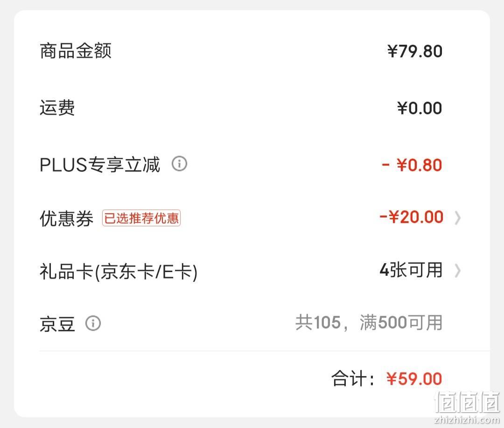Tap the 商品金额 label
504x428 pixels.
76,51
